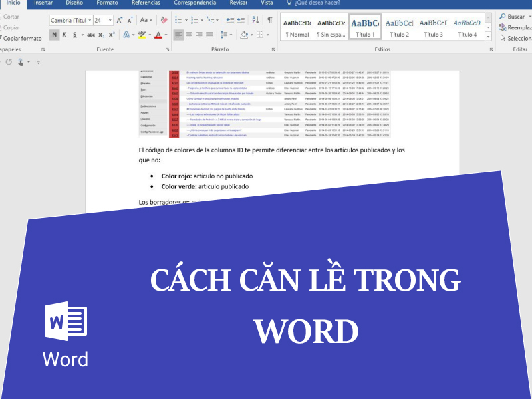Toggle show paragraph marks (¶)

pos(270,20)
